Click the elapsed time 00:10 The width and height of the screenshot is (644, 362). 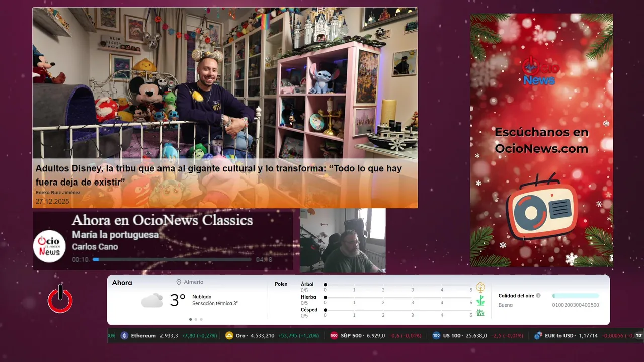coord(80,260)
